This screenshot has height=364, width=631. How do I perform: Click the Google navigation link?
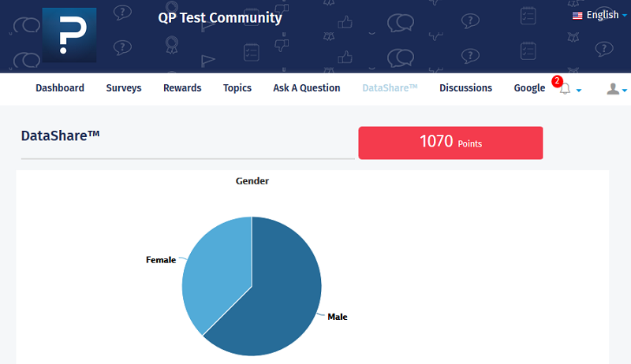pos(529,88)
